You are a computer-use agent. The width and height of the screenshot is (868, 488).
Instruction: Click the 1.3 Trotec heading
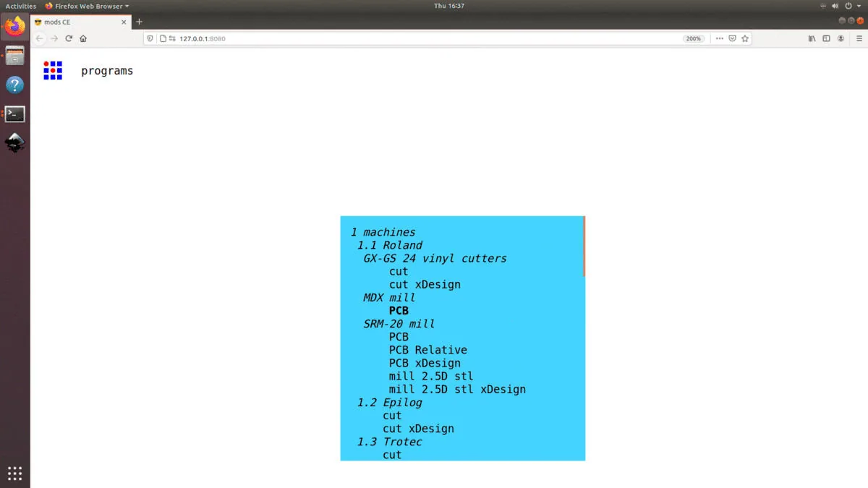(389, 442)
